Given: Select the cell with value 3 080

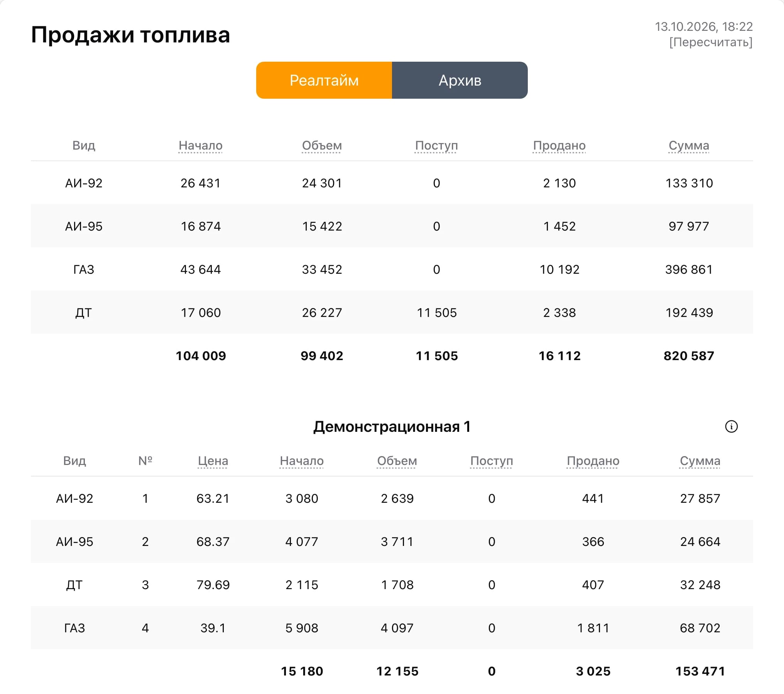Looking at the screenshot, I should click(x=302, y=499).
